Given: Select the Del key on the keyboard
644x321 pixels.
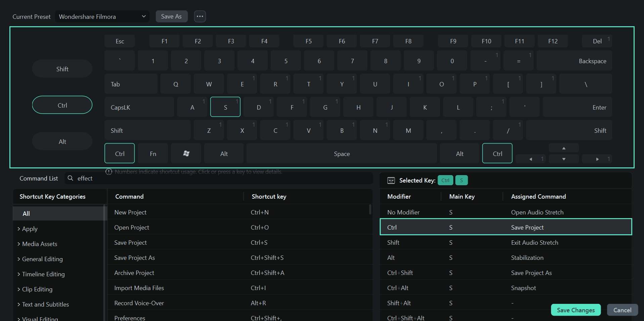Looking at the screenshot, I should [597, 41].
